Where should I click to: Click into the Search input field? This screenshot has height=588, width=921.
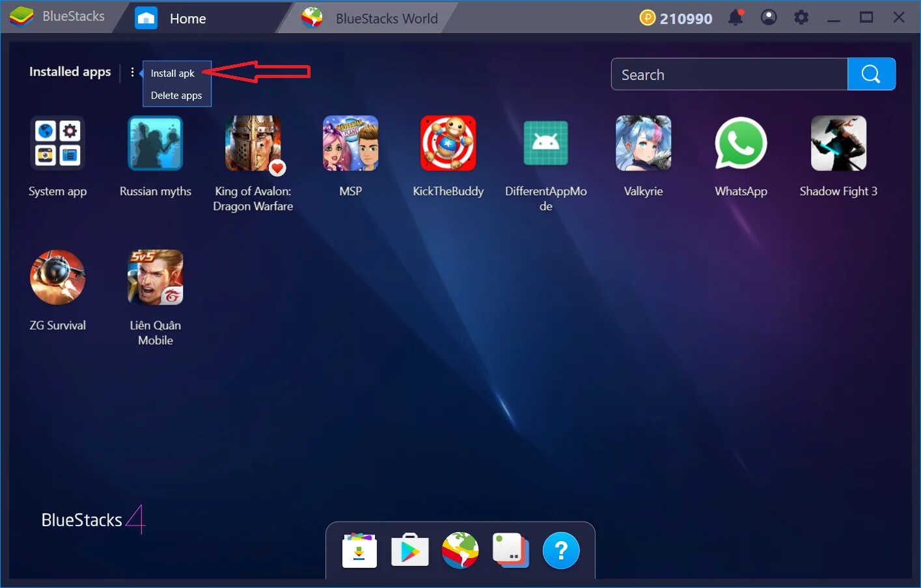point(730,74)
